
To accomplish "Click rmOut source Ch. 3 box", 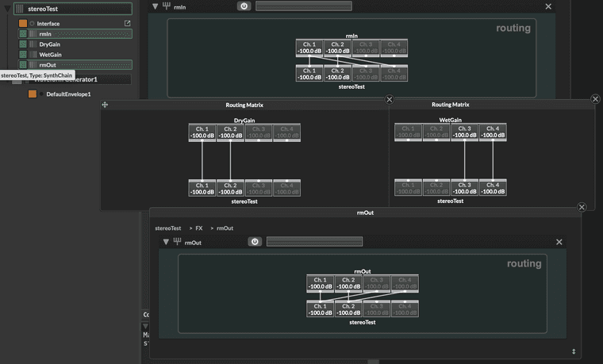I will (x=377, y=283).
